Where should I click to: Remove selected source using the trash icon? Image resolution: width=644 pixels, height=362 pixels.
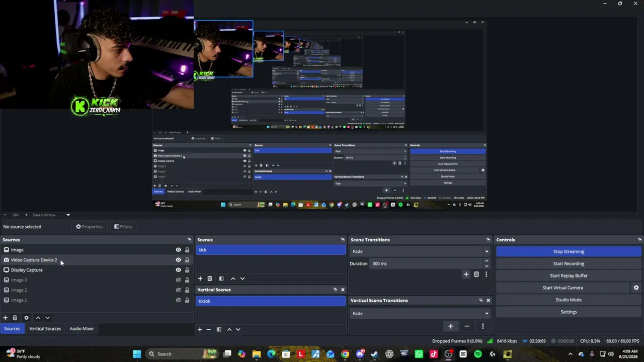[x=15, y=318]
